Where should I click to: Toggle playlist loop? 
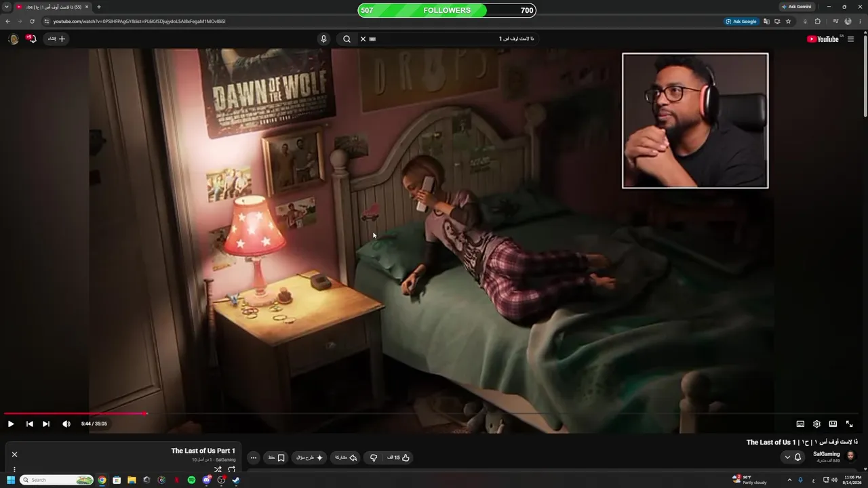point(232,469)
